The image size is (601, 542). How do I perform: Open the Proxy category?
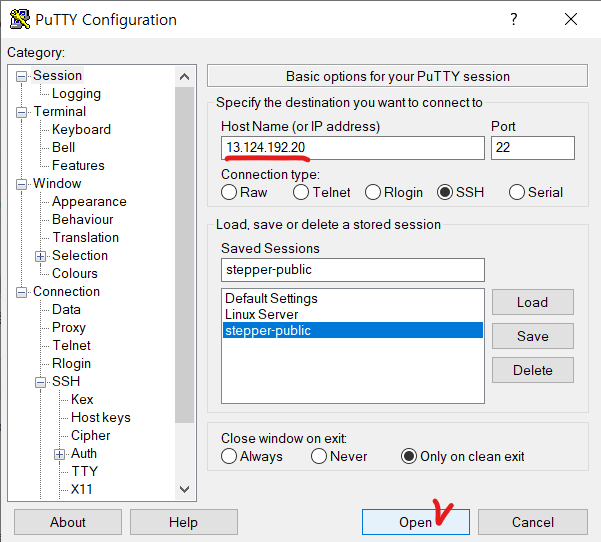pos(69,328)
